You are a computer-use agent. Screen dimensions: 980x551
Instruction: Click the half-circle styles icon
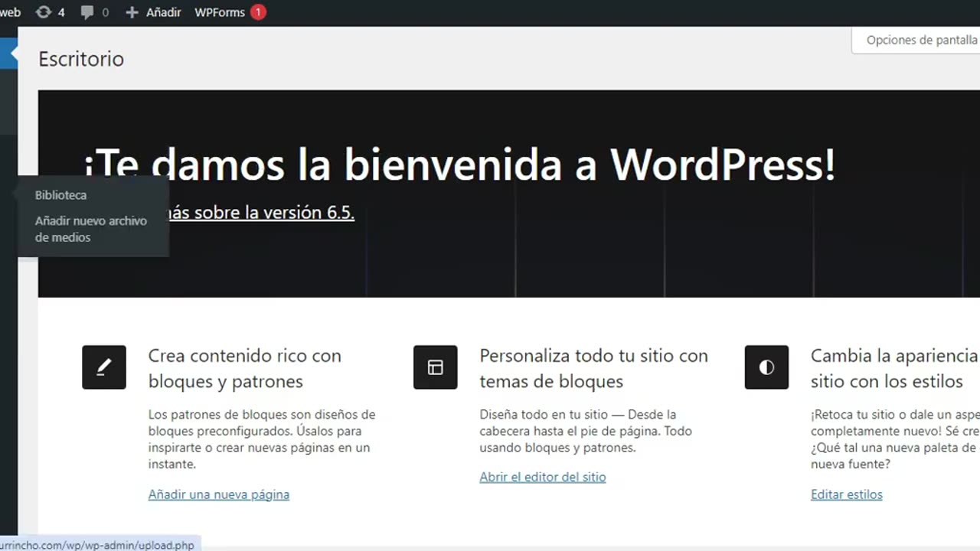766,367
